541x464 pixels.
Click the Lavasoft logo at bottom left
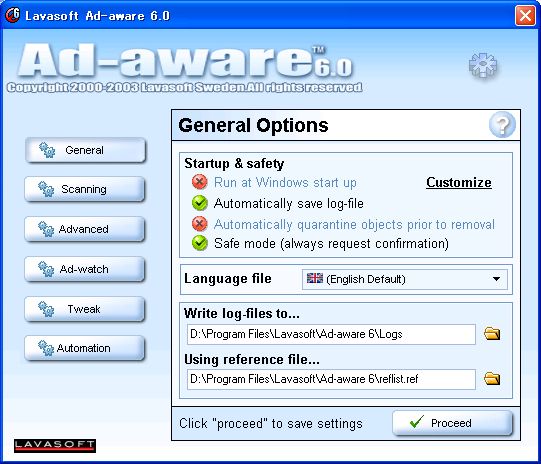tap(55, 445)
